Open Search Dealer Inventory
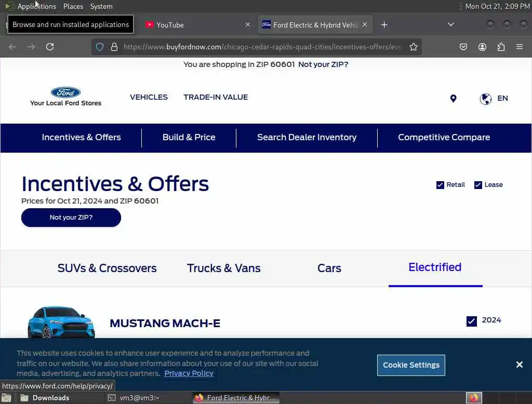Image resolution: width=532 pixels, height=404 pixels. 307,138
